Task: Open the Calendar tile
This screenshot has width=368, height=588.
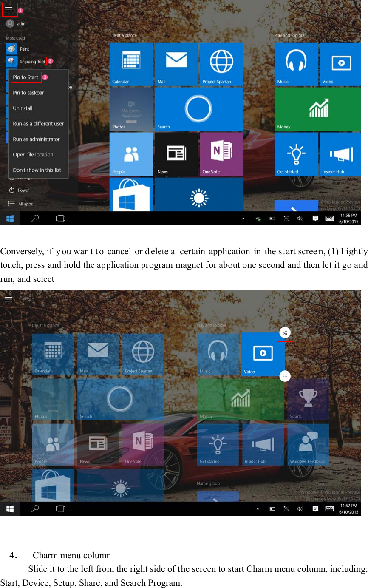Action: (131, 64)
